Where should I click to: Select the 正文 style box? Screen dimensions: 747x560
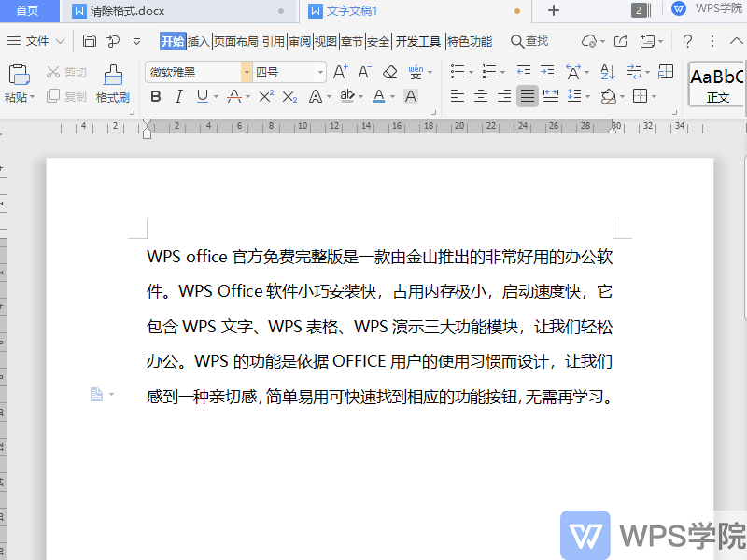pyautogui.click(x=717, y=85)
